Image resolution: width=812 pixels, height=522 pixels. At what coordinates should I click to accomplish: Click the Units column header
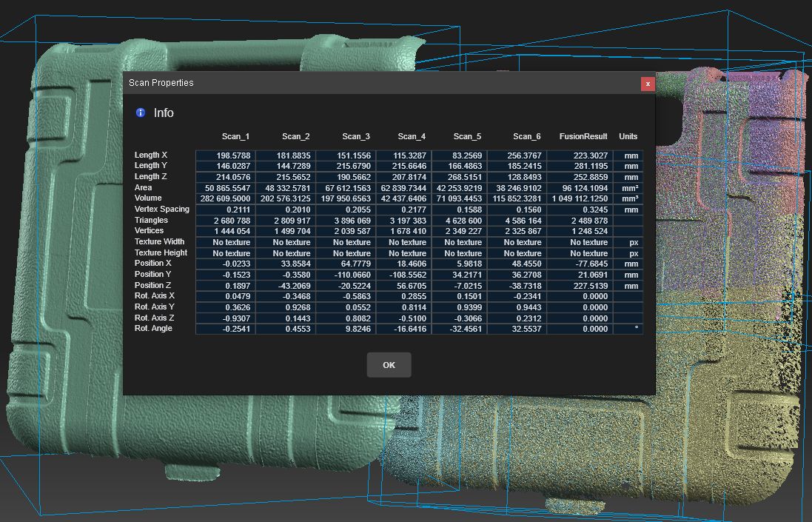click(x=628, y=136)
